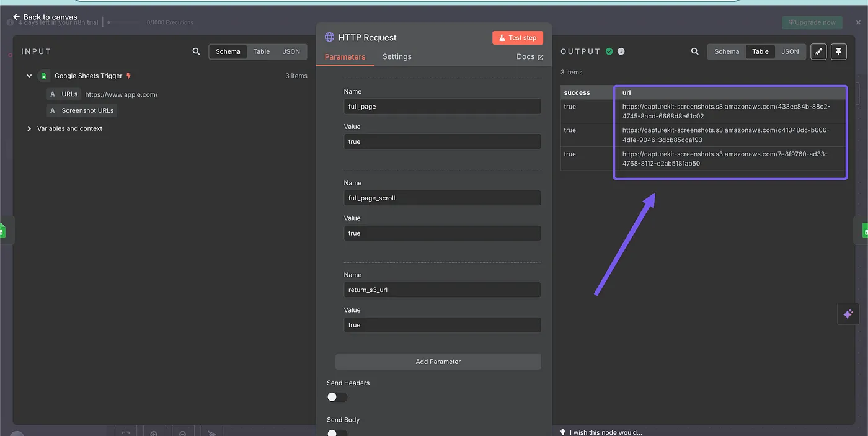Select the URL ending e2ab5181ab50
Image resolution: width=868 pixels, height=436 pixels.
click(x=725, y=159)
